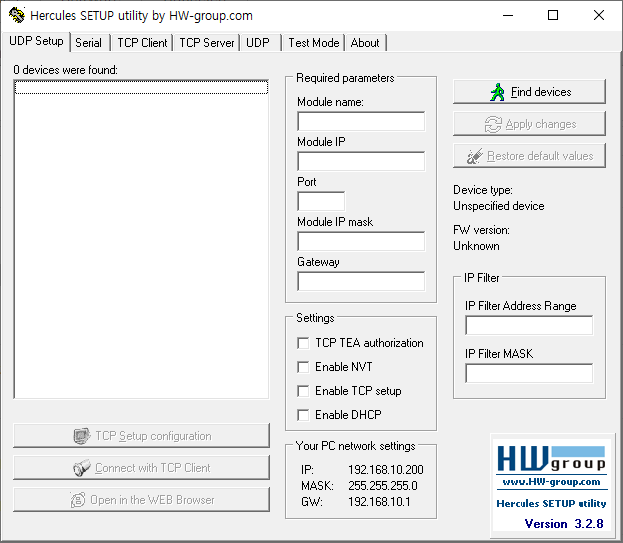Check the Enable TCP setup option
The width and height of the screenshot is (623, 543).
[303, 391]
